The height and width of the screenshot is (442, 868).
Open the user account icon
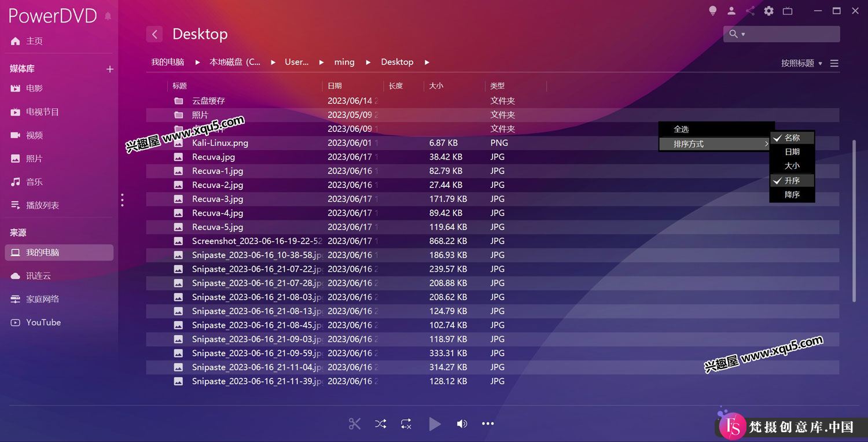(x=731, y=10)
